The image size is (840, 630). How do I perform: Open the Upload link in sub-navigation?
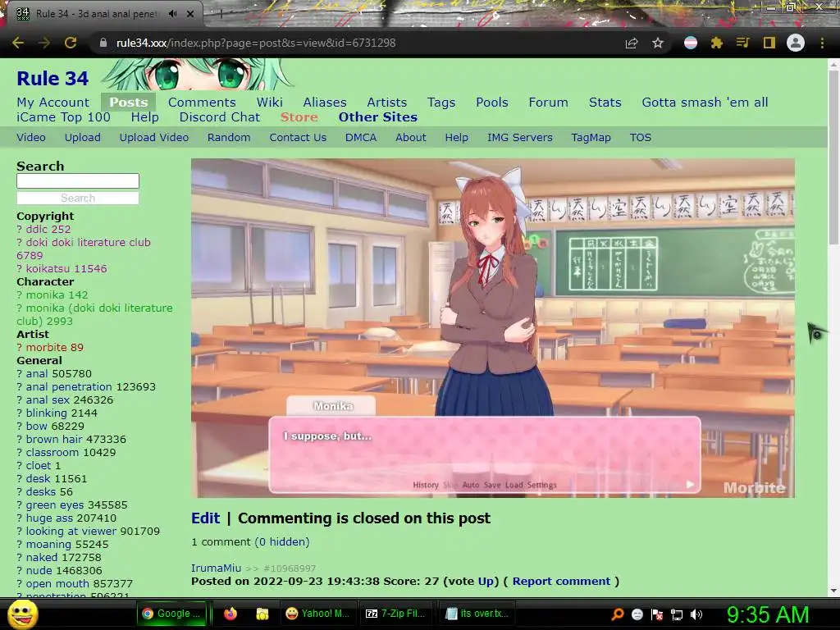83,138
